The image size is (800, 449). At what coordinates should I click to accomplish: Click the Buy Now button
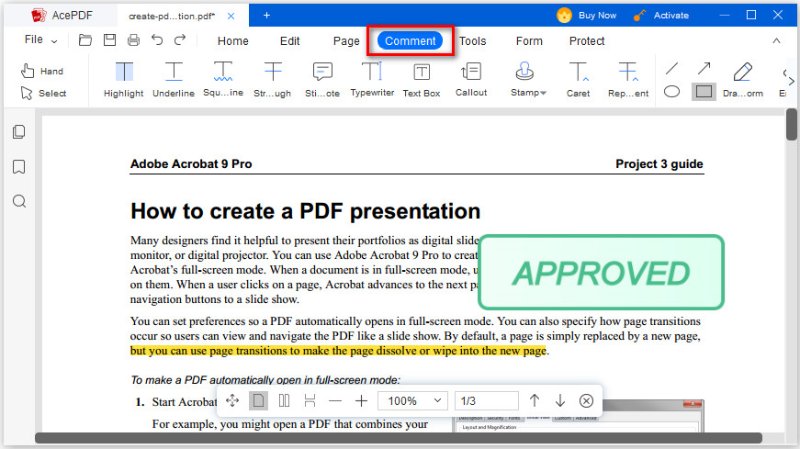[587, 15]
